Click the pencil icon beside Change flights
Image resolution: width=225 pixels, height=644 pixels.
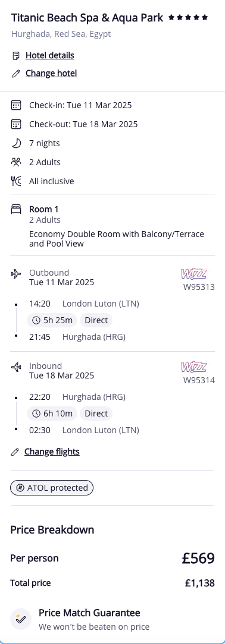(x=15, y=452)
